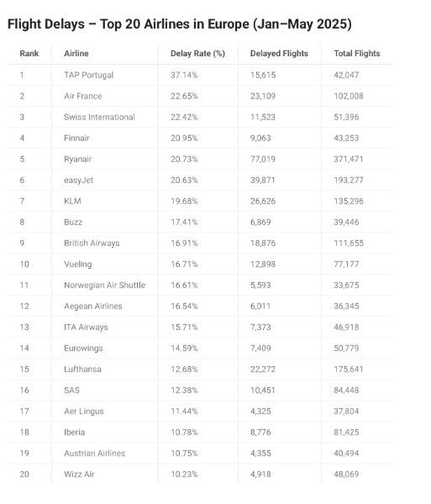The image size is (431, 504).
Task: Click easyJet total flights 193,277
Action: tap(349, 180)
